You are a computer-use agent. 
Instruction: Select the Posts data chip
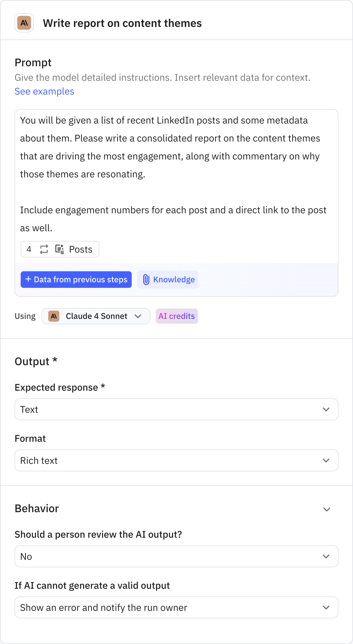pyautogui.click(x=60, y=249)
